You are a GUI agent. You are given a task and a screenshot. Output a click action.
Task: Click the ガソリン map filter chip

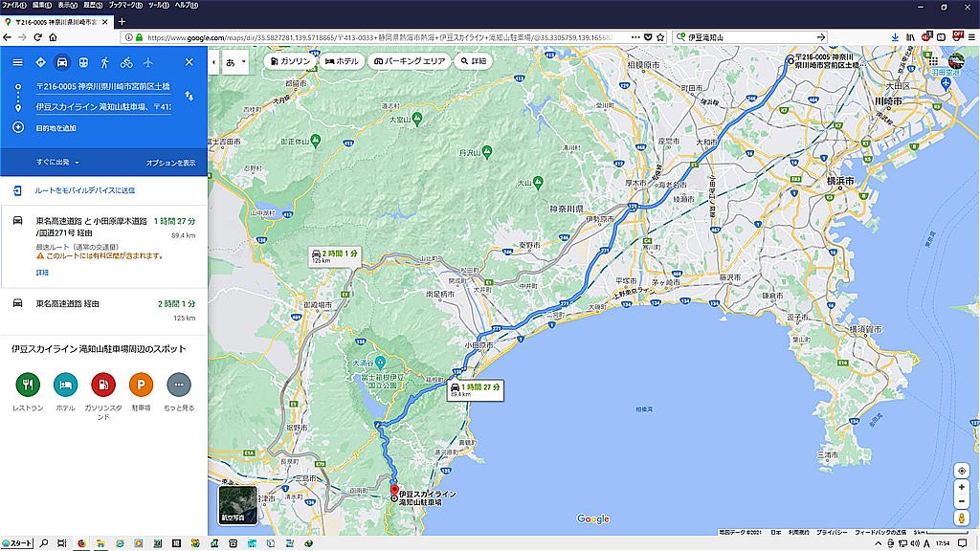pos(291,61)
